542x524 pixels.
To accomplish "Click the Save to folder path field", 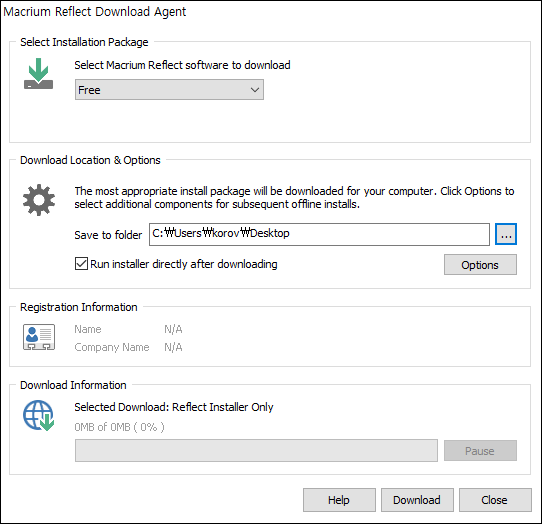I will (x=319, y=234).
